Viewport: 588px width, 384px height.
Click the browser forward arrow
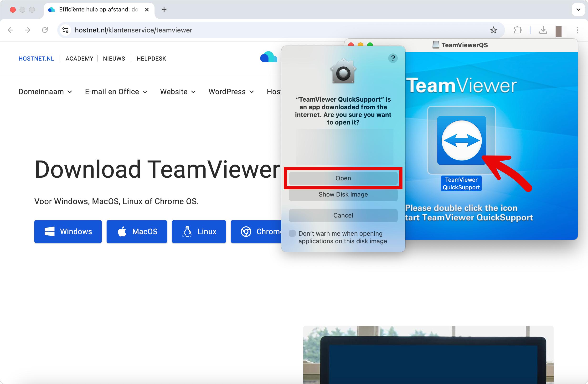pyautogui.click(x=28, y=30)
